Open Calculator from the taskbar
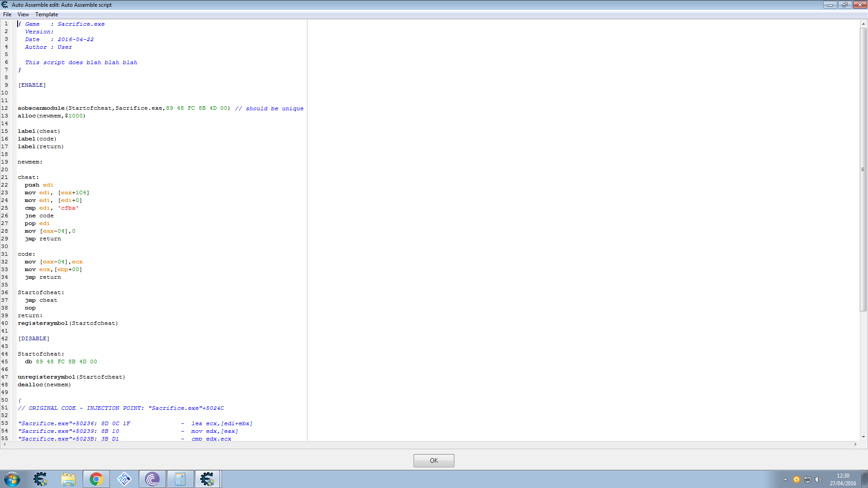This screenshot has height=488, width=868. click(180, 479)
